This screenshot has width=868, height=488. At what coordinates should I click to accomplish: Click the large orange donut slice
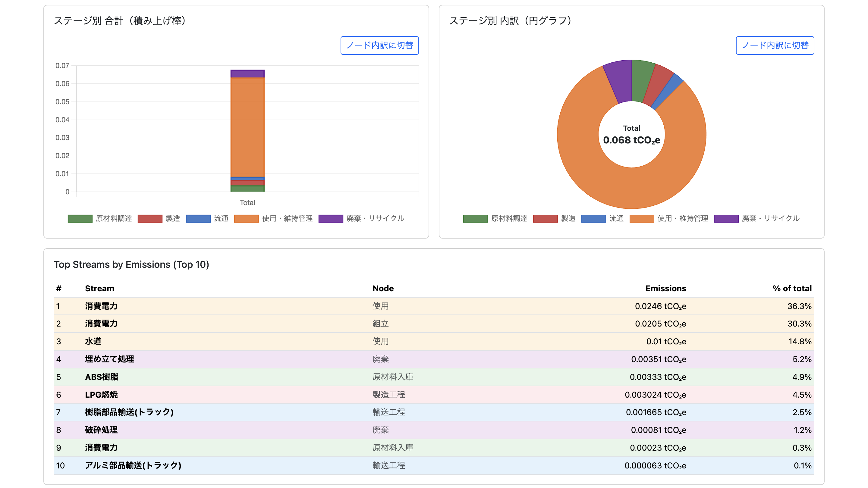tap(631, 189)
